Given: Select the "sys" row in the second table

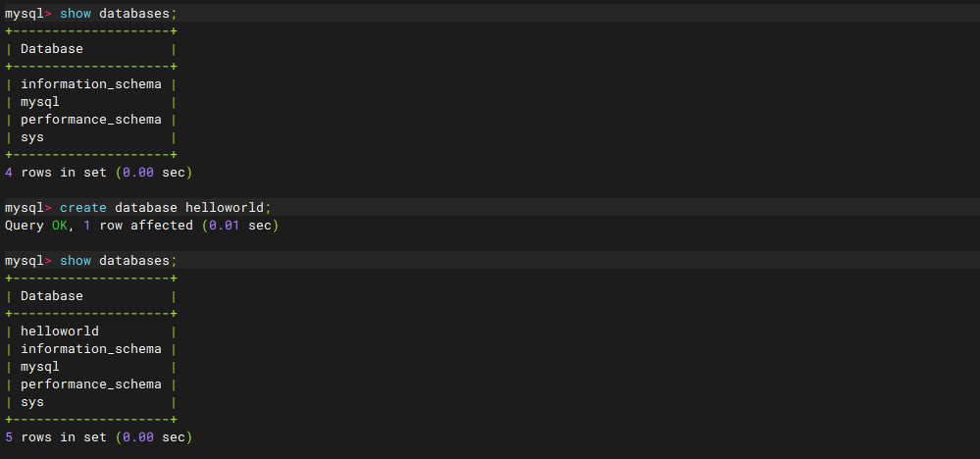Looking at the screenshot, I should click(x=32, y=402).
